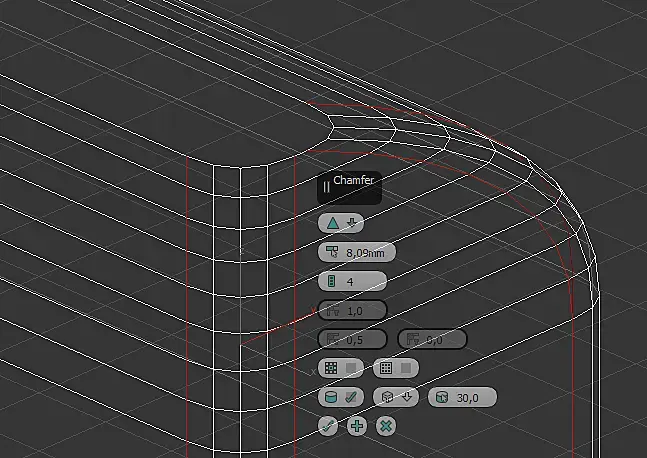The height and width of the screenshot is (458, 647).
Task: Click the plus Apply and Continue button
Action: pyautogui.click(x=357, y=426)
